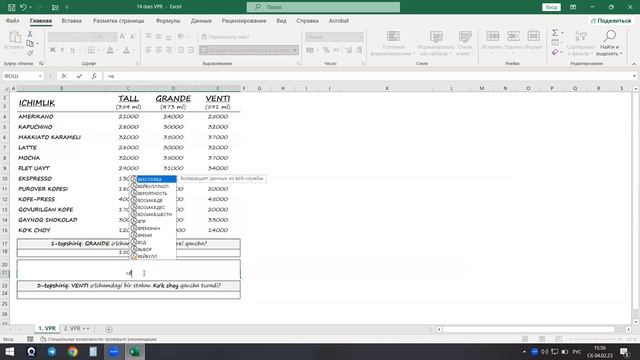
Task: Delete cells using Удалить button
Action: (513, 41)
